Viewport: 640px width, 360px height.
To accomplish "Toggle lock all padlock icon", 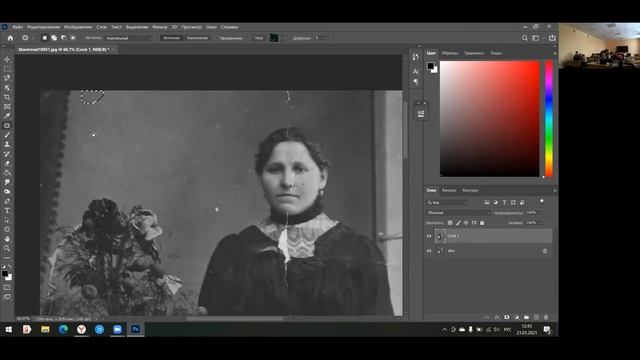I will coord(482,223).
